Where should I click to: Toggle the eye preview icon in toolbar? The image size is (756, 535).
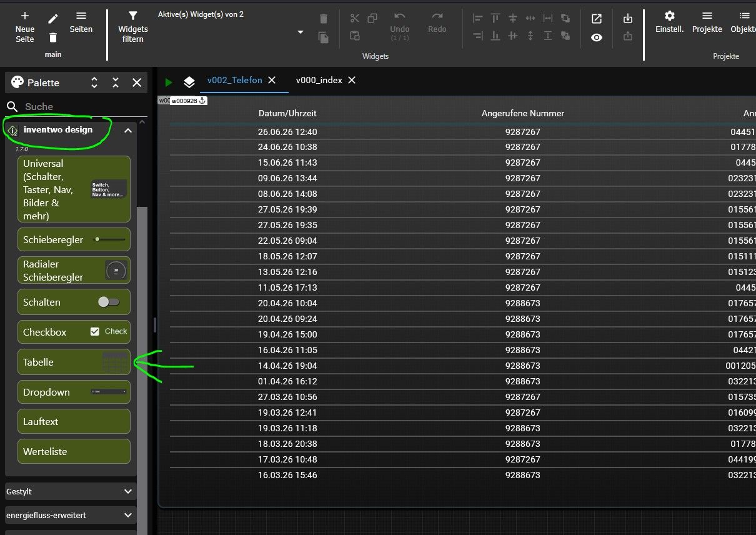tap(597, 37)
